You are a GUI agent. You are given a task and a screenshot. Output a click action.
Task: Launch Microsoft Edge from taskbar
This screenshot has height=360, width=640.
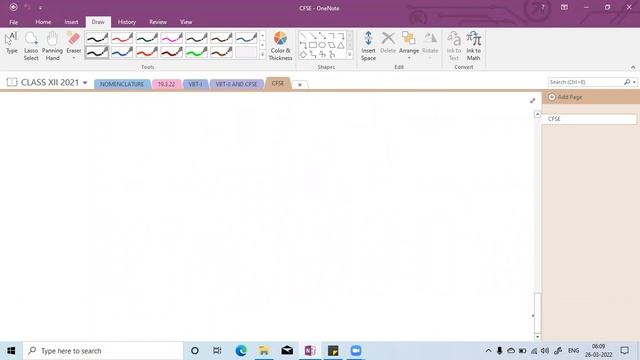[x=241, y=351]
